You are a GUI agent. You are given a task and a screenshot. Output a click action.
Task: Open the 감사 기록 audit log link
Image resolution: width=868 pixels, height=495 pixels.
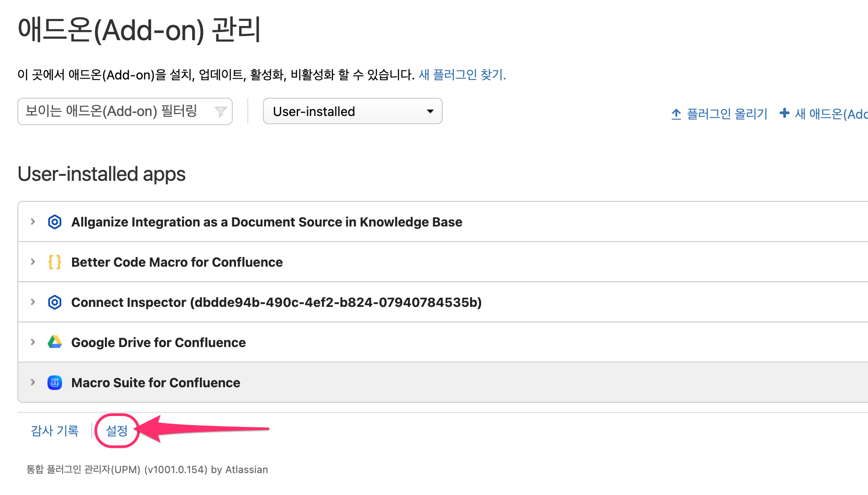point(55,431)
